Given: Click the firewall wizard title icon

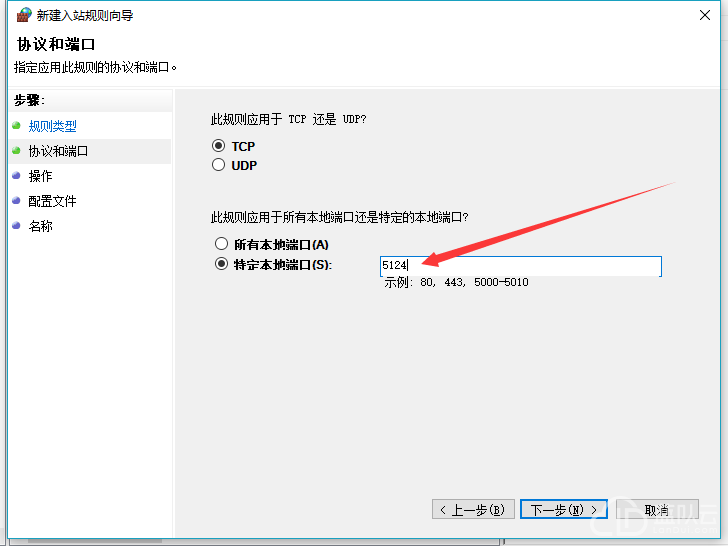Looking at the screenshot, I should coord(24,15).
